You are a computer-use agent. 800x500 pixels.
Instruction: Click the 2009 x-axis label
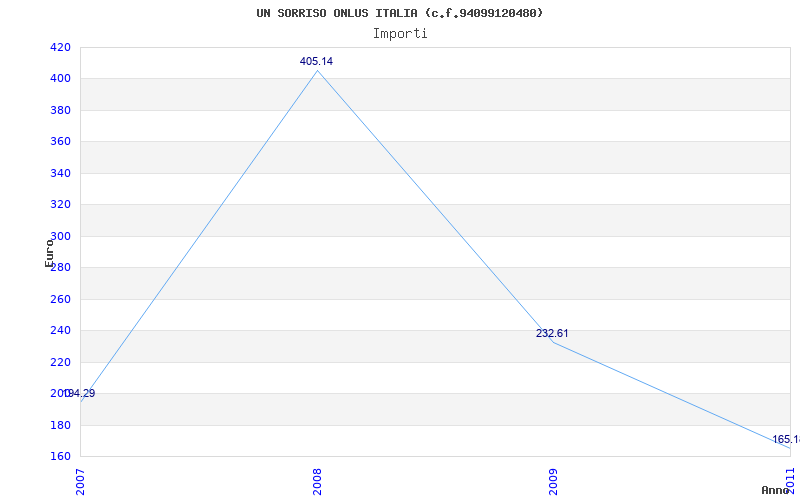coord(554,482)
